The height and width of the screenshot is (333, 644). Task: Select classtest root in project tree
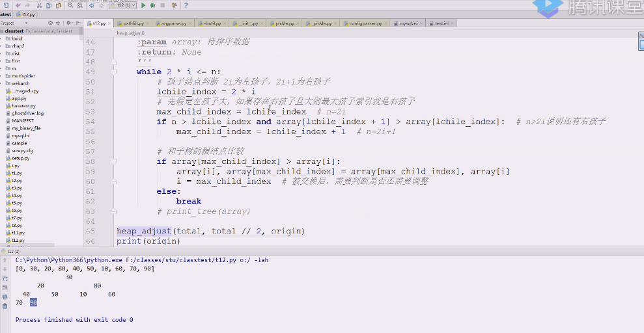(14, 31)
